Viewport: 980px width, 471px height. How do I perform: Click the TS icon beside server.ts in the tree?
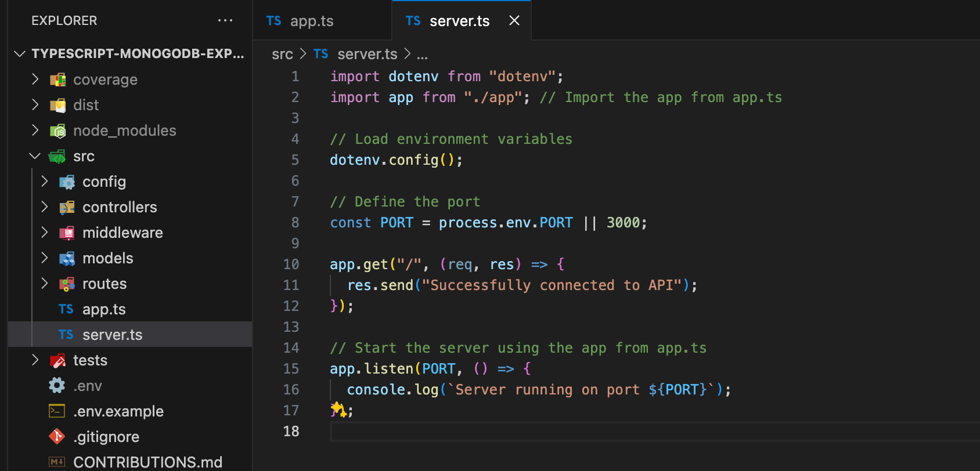coord(66,335)
